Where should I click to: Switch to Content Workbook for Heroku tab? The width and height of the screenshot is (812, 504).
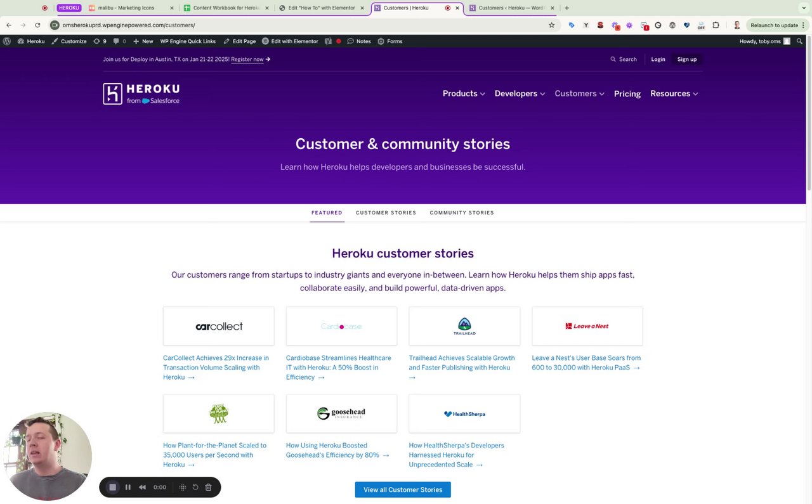[x=225, y=8]
